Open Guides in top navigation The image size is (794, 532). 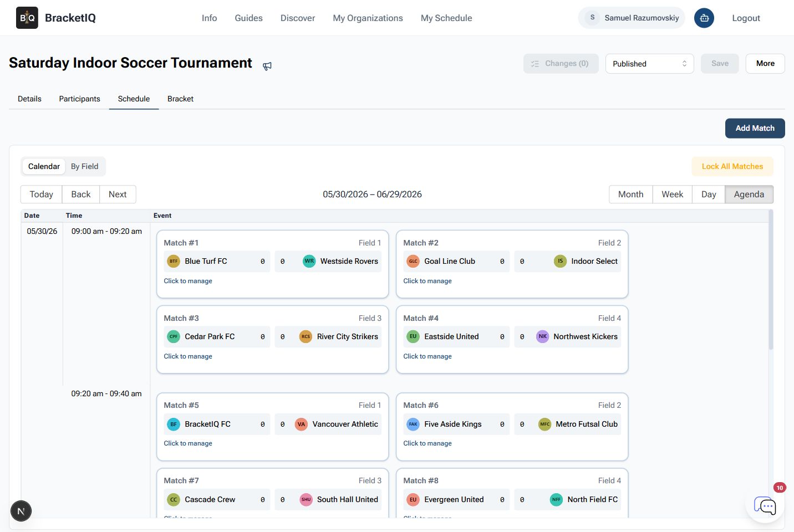(x=248, y=18)
